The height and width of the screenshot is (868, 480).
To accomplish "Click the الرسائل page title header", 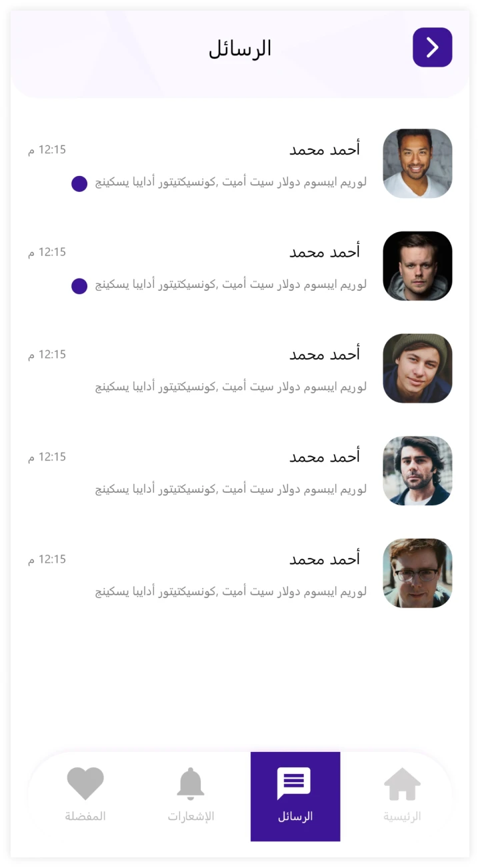I will (240, 49).
